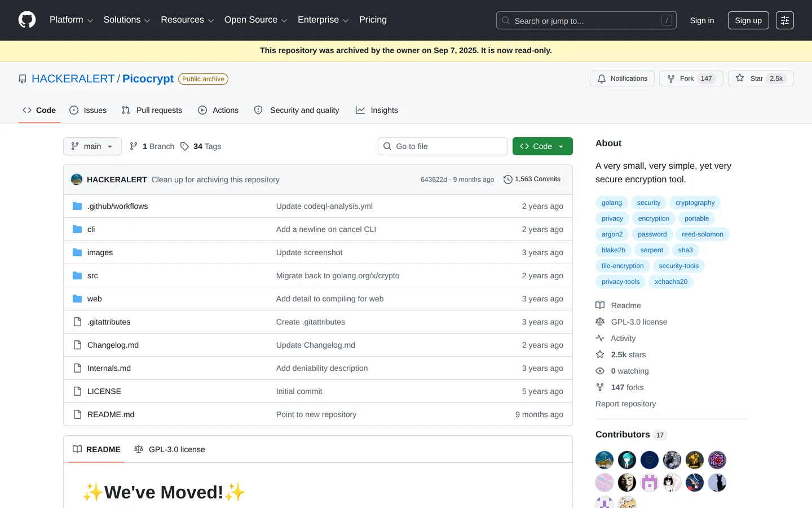
Task: Click the tags icon next to 34 Tags
Action: [x=184, y=146]
